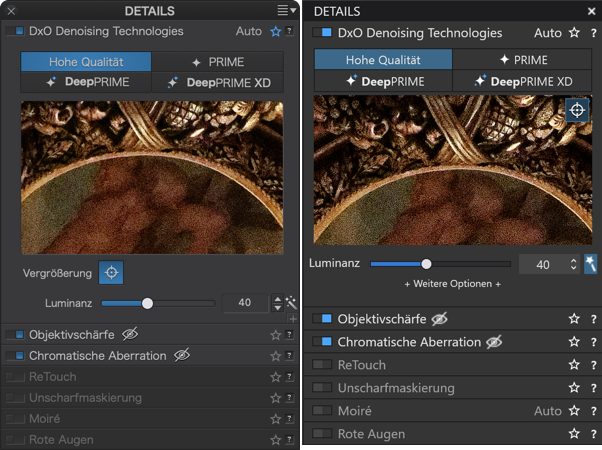The image size is (602, 450).
Task: Select DeepPRIME tab in left panel
Action: coord(86,82)
